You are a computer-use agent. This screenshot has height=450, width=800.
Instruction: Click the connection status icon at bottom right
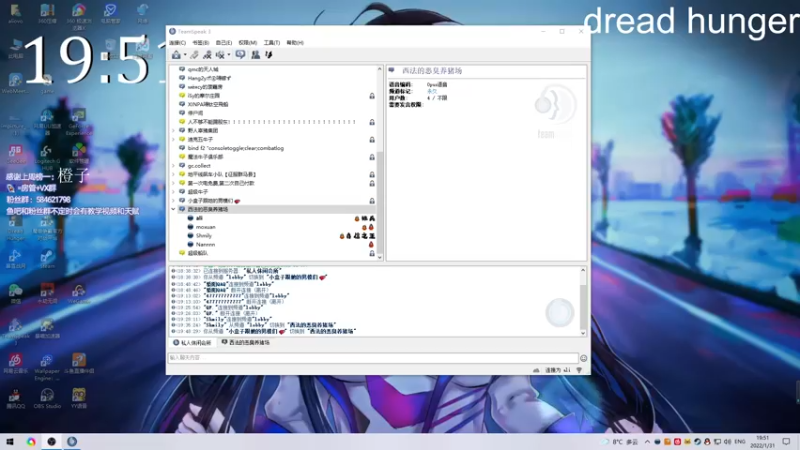[x=579, y=370]
